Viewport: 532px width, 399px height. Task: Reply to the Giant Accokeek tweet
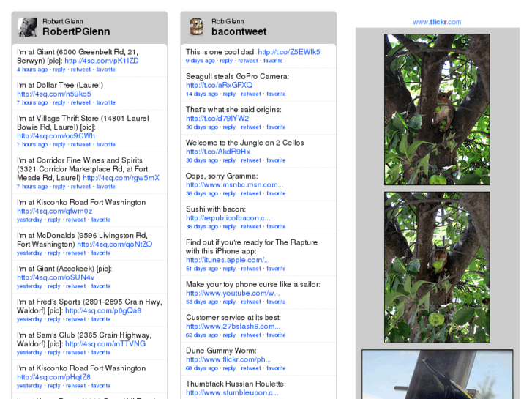[54, 286]
